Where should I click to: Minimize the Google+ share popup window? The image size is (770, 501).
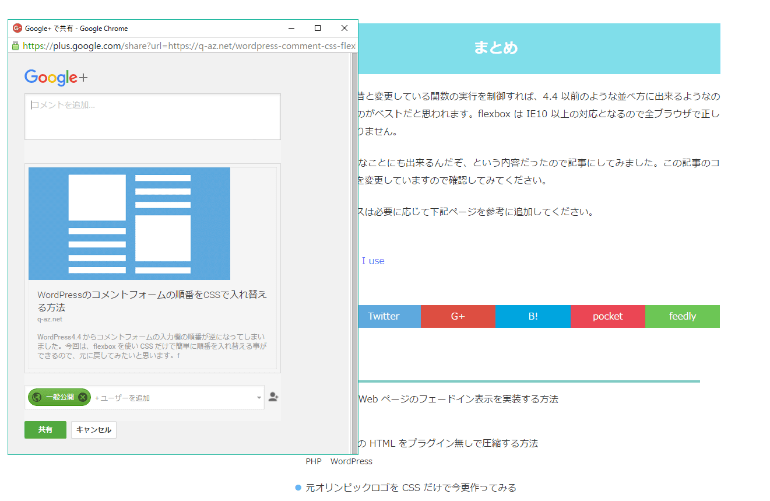(x=291, y=28)
